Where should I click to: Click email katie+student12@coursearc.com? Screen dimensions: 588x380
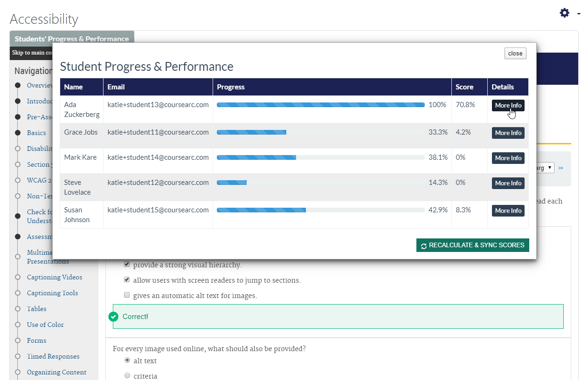[x=158, y=183]
